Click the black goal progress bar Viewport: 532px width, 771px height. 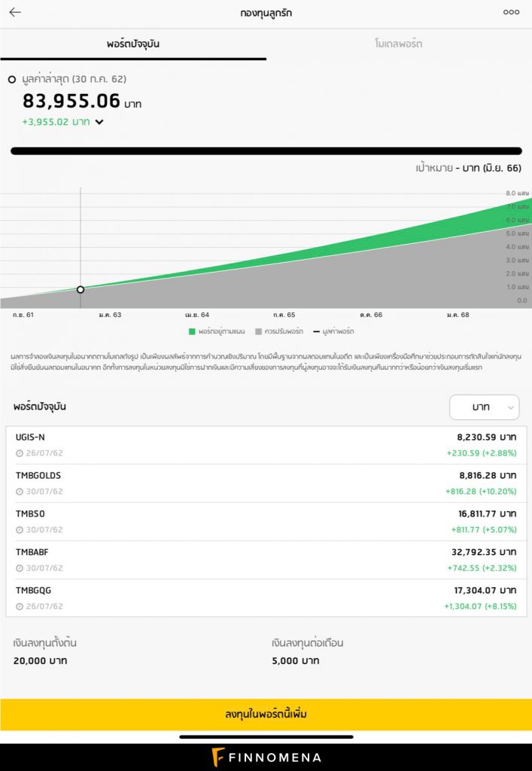tap(266, 151)
